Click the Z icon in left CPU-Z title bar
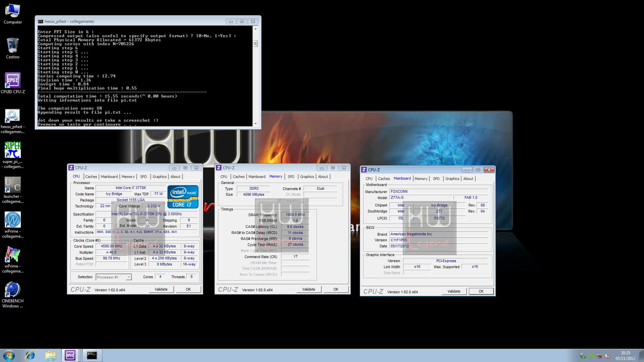Viewport: 644px width, 362px height. (x=71, y=168)
